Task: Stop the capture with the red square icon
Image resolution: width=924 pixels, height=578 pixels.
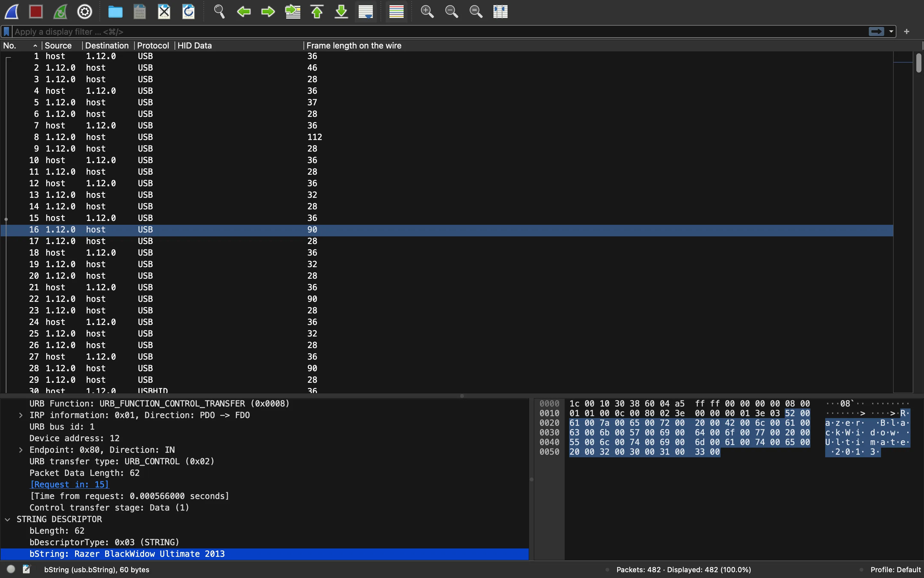Action: pos(36,12)
